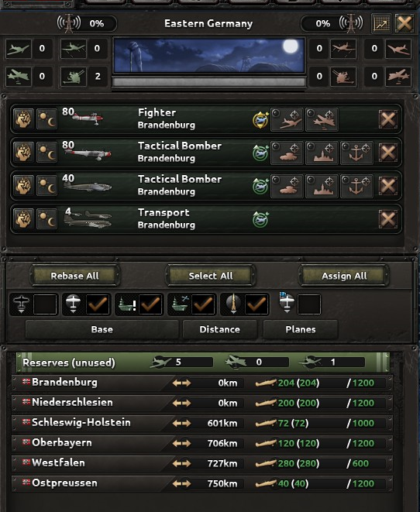Click the green air supply mission icon on the Transport wing

point(260,218)
